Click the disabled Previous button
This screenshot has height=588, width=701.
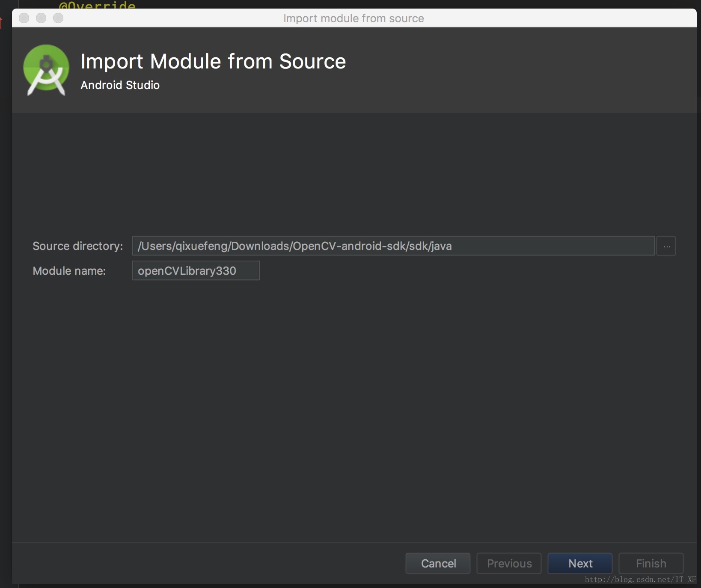pos(509,563)
